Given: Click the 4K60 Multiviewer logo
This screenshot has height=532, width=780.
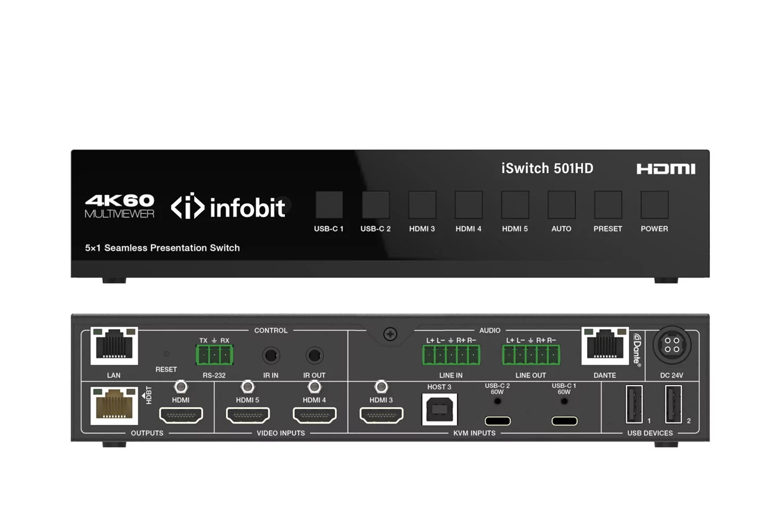Looking at the screenshot, I should 120,206.
